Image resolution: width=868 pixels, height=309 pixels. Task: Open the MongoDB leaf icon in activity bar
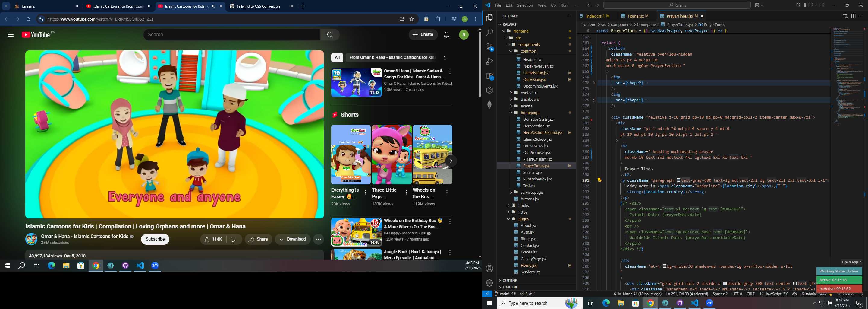coord(489,105)
